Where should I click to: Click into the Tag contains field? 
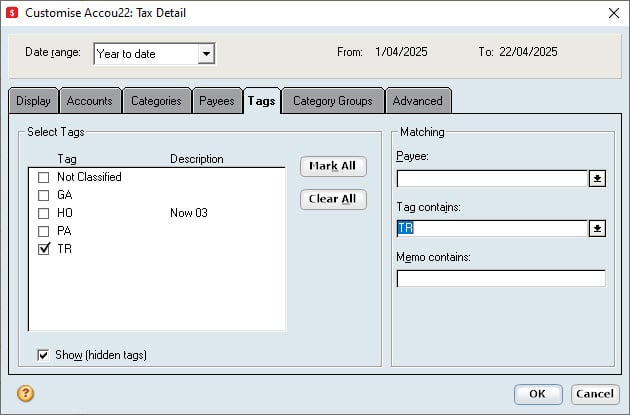pos(492,228)
